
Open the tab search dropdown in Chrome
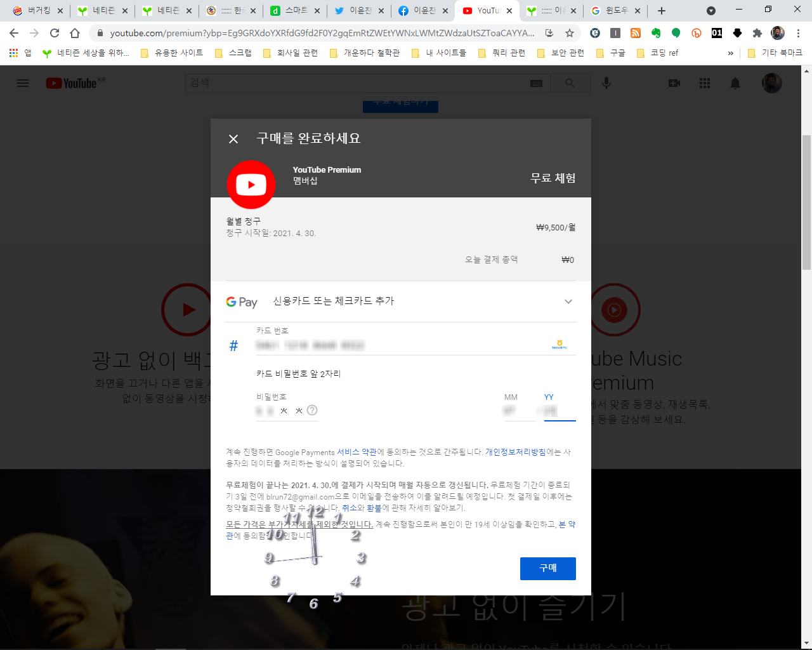(x=711, y=11)
